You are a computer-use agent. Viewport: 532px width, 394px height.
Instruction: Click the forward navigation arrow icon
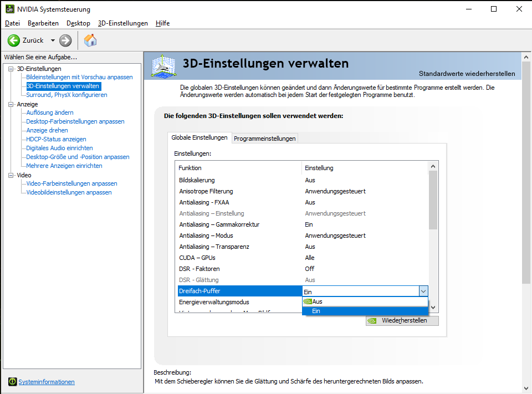point(65,40)
